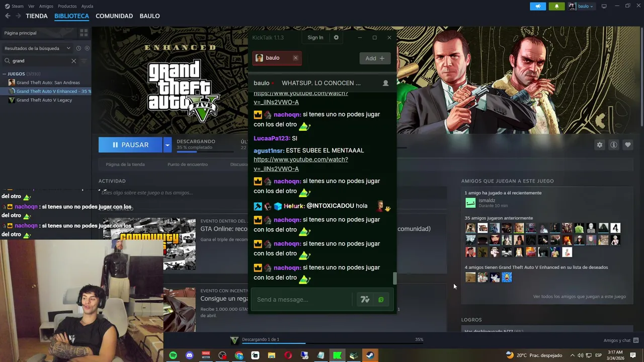The width and height of the screenshot is (644, 362).
Task: Click the weather widget '20°C Prac. despejado'
Action: pos(534,355)
